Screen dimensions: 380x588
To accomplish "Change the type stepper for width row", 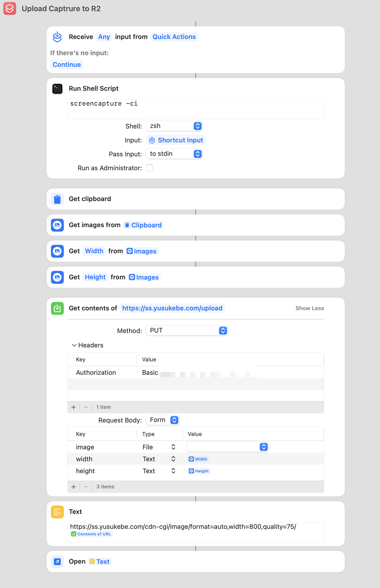I will point(173,459).
